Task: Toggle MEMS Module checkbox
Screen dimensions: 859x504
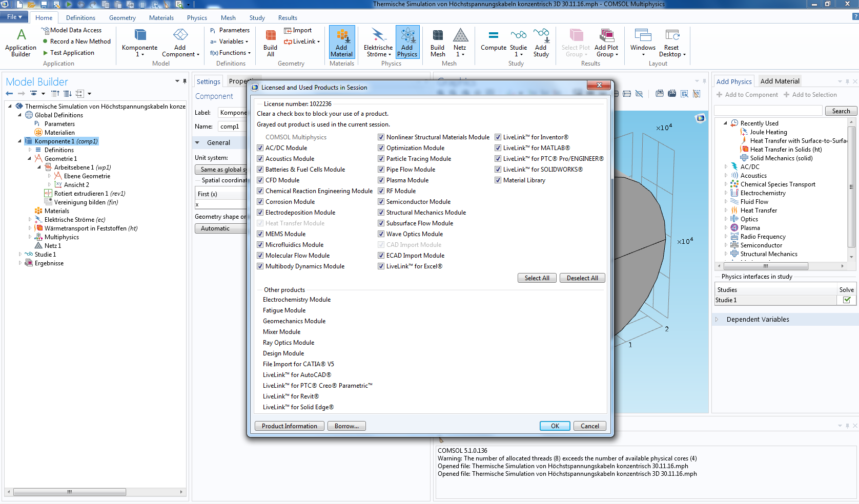Action: [x=260, y=234]
